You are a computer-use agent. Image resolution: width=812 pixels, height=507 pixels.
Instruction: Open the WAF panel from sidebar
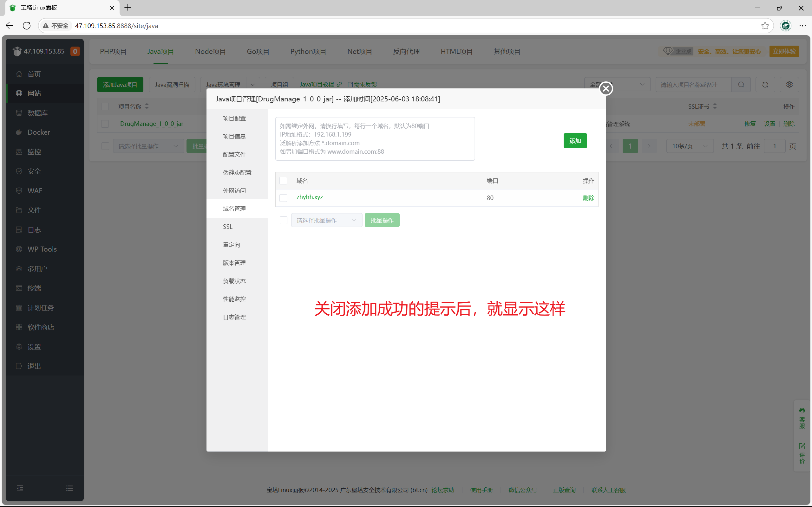click(35, 190)
